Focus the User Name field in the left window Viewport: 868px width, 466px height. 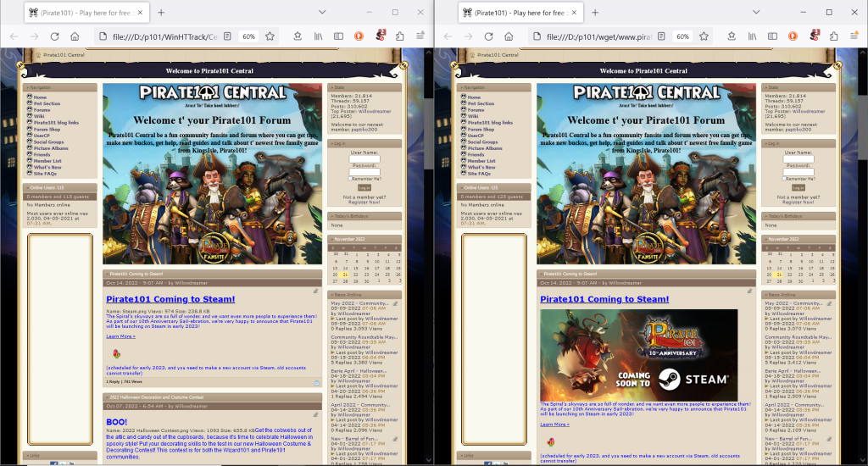(x=364, y=158)
